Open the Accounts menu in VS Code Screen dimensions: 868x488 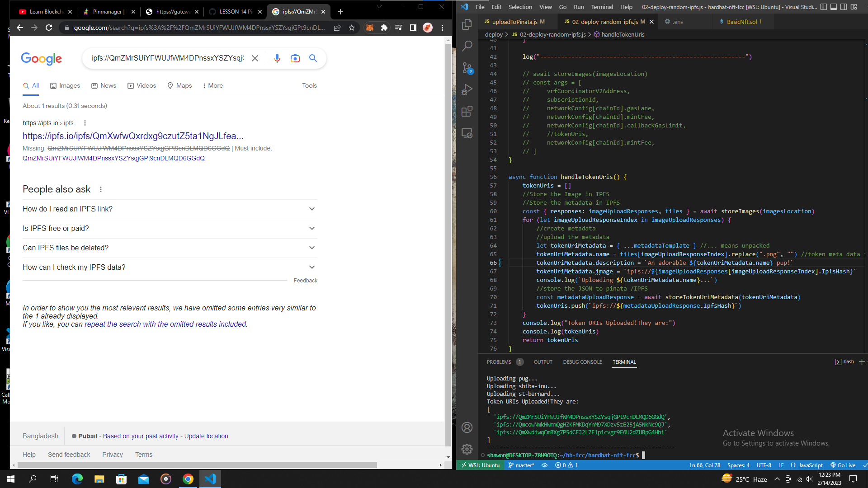pos(467,427)
